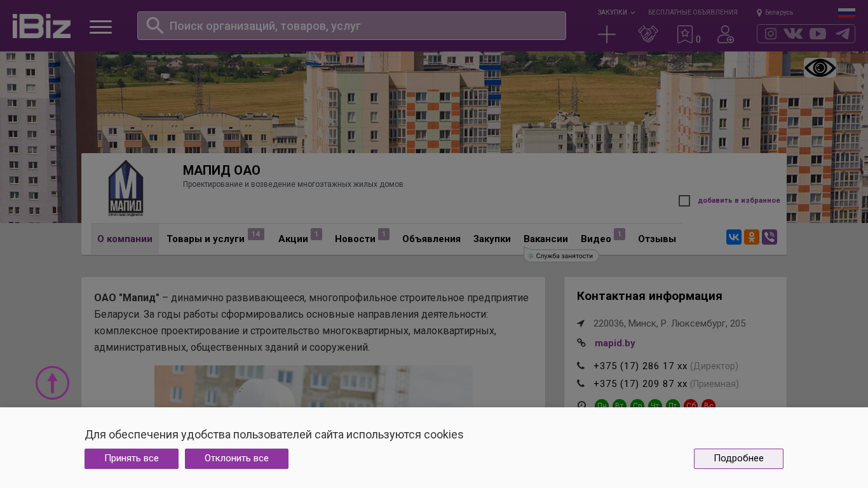Screen dimensions: 868x488
Task: Open iBiz Instagram page
Action: (x=771, y=34)
